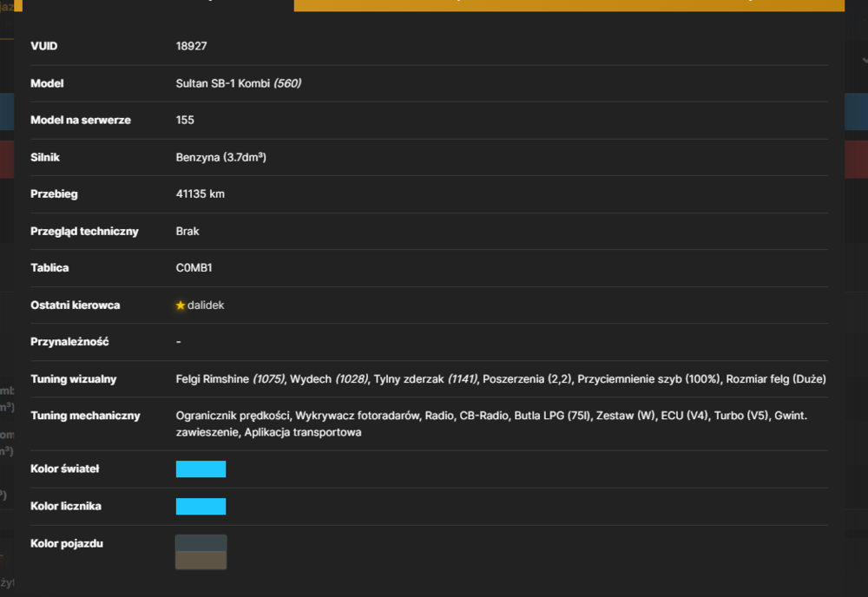Click the Tablica row label
868x597 pixels.
(x=49, y=268)
